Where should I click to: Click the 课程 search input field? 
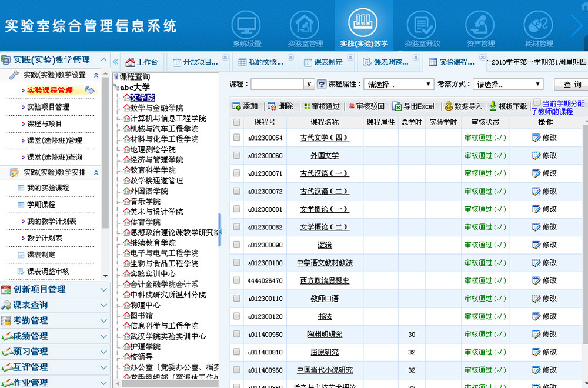coord(277,84)
